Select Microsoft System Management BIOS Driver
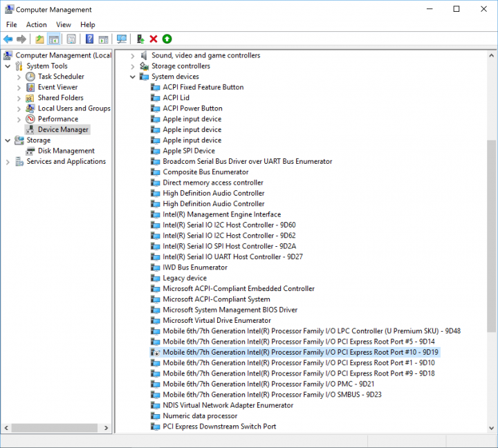The width and height of the screenshot is (498, 448). pyautogui.click(x=230, y=310)
